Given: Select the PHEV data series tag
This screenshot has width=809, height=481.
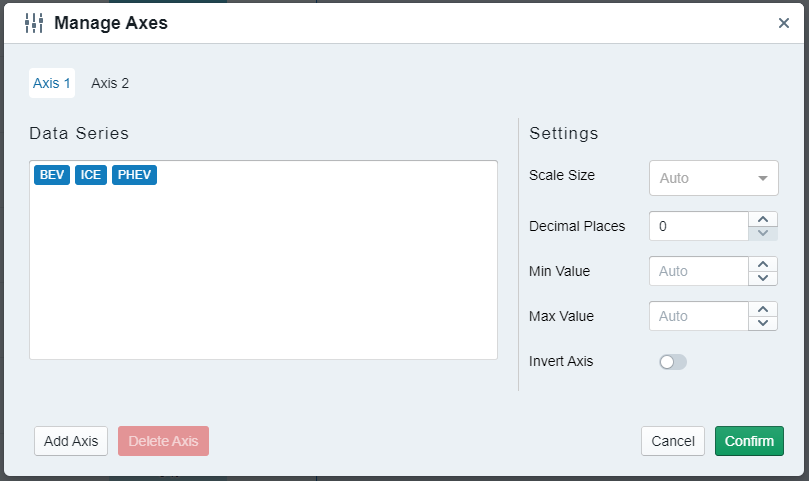Looking at the screenshot, I should pyautogui.click(x=134, y=175).
